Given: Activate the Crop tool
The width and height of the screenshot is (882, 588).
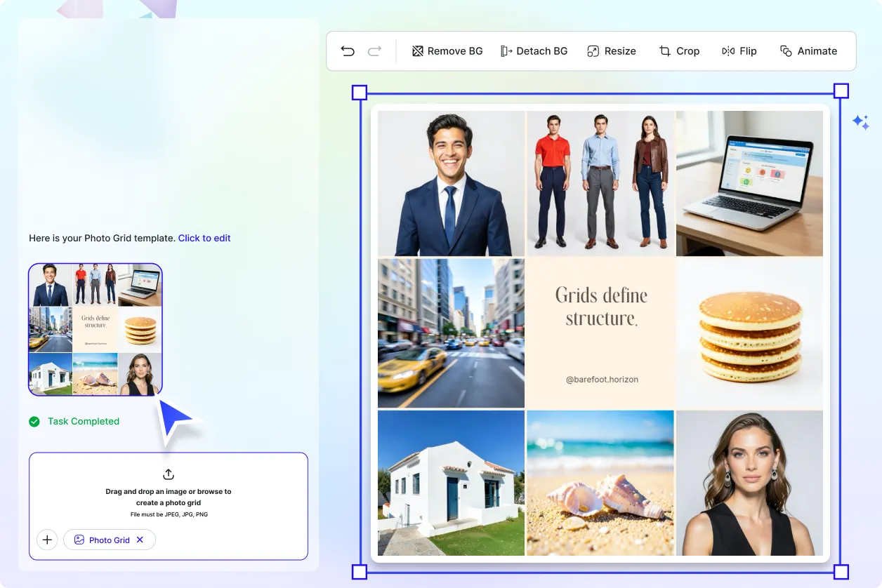Looking at the screenshot, I should point(679,51).
